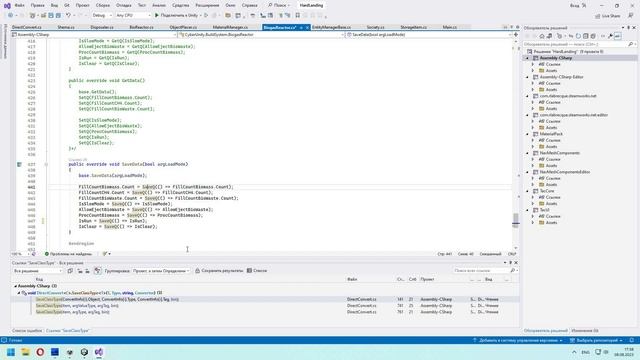Viewport: 640px width, 360px height.
Task: Click the Properties wrench icon in Solution Explorer
Action: click(610, 36)
